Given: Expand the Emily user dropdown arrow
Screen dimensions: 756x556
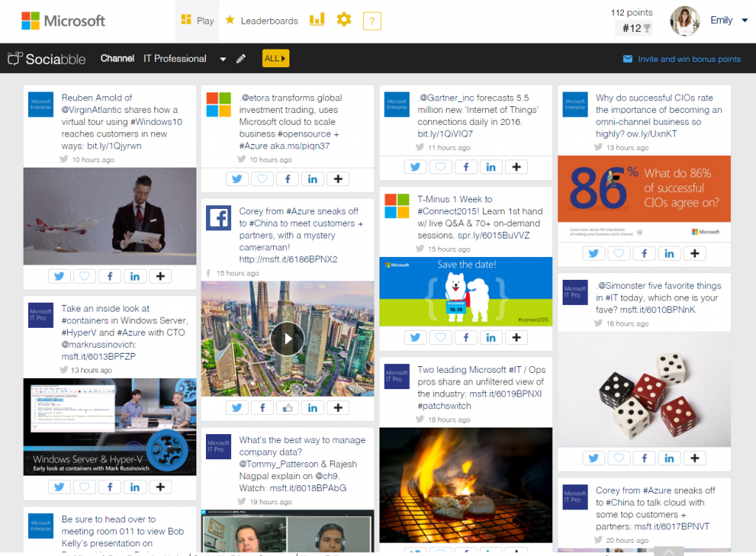Looking at the screenshot, I should (744, 20).
